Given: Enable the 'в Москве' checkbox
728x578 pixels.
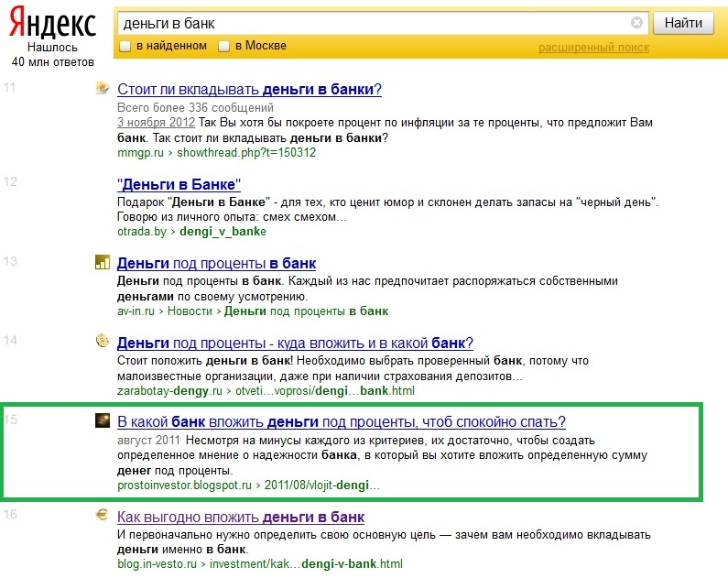Looking at the screenshot, I should pyautogui.click(x=223, y=47).
